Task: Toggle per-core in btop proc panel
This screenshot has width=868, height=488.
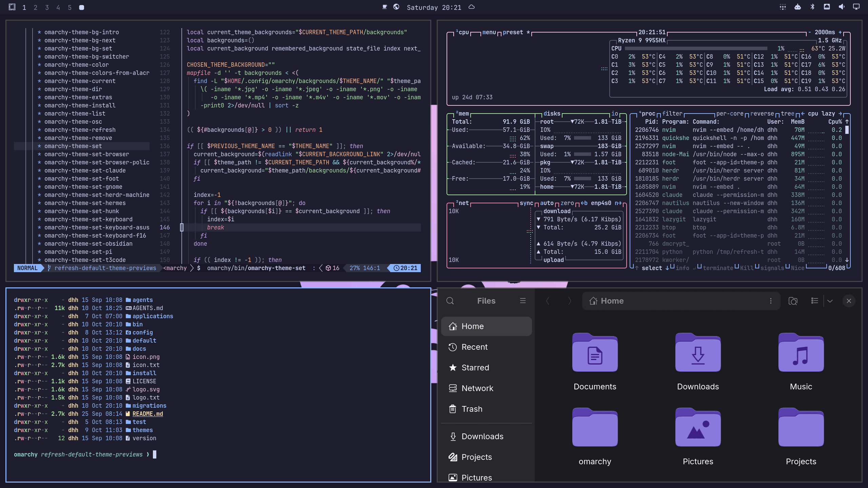Action: pos(730,114)
